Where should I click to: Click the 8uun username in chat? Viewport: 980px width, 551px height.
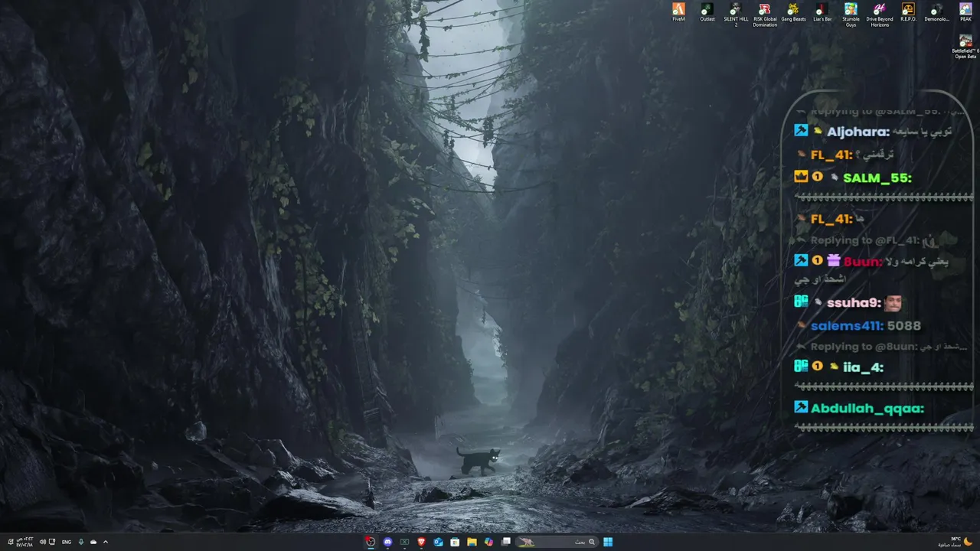point(863,261)
